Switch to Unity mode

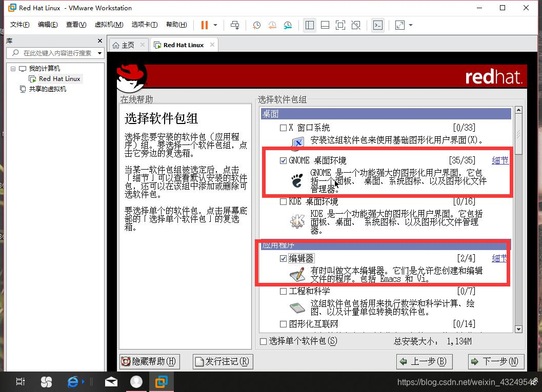[356, 25]
